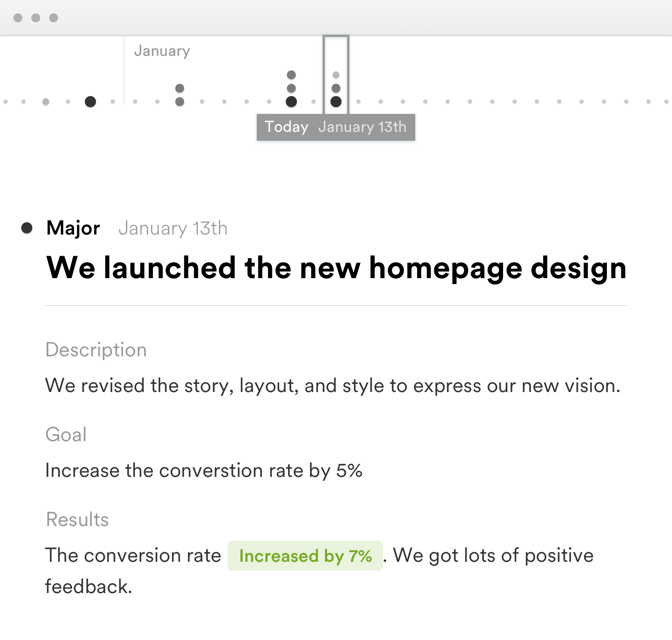Viewport: 672px width, 640px height.
Task: Select upper dot of the two-dot January stack
Action: [x=180, y=88]
